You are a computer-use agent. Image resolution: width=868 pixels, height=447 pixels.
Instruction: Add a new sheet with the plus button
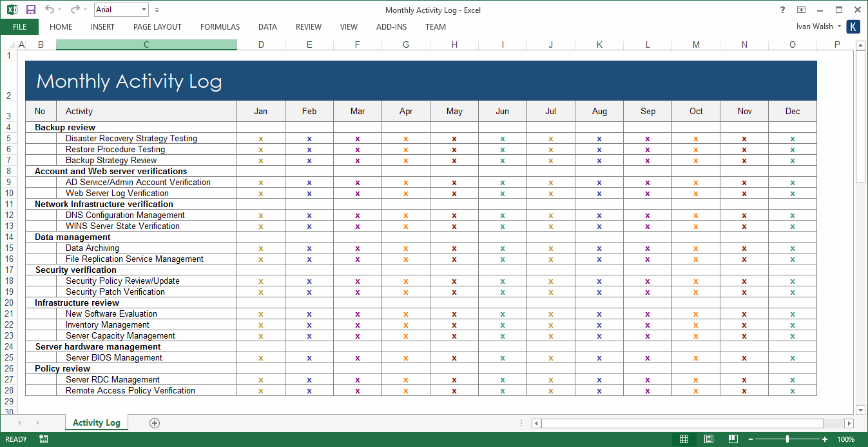pos(154,423)
